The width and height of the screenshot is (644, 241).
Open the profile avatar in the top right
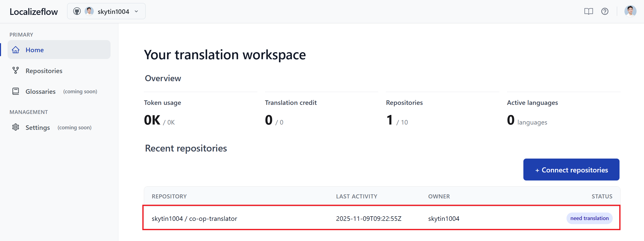[x=630, y=11]
